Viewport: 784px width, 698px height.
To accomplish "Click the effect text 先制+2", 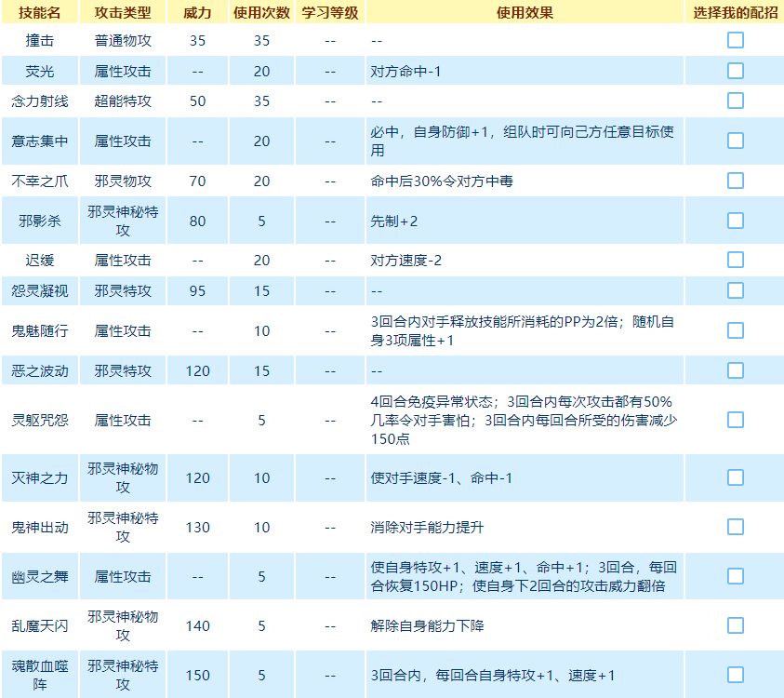I will pyautogui.click(x=394, y=221).
